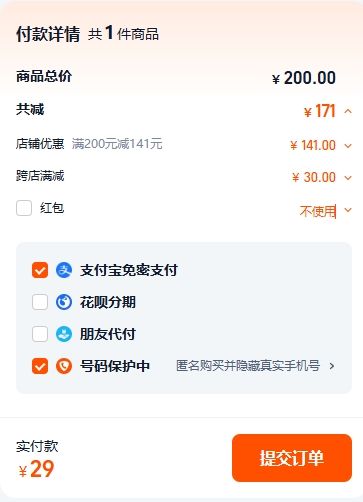This screenshot has width=363, height=502.
Task: Enable the 花呗分期 checkbox
Action: [40, 302]
